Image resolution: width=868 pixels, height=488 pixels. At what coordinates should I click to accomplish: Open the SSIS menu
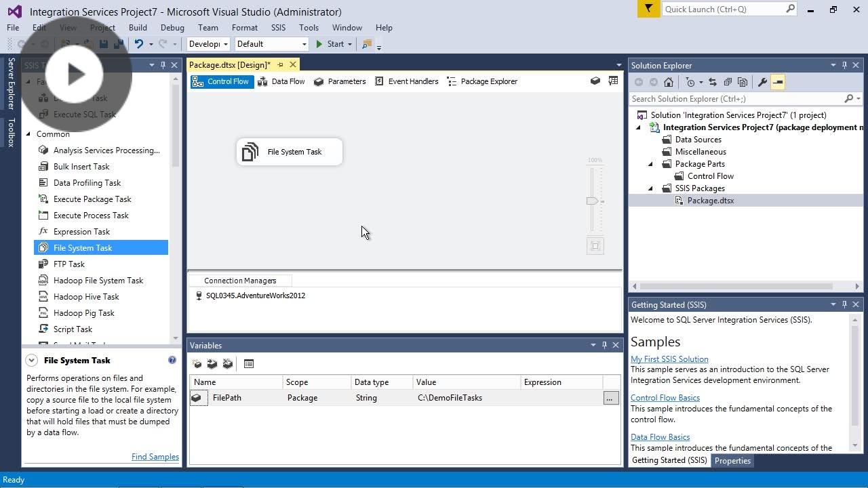pyautogui.click(x=278, y=28)
